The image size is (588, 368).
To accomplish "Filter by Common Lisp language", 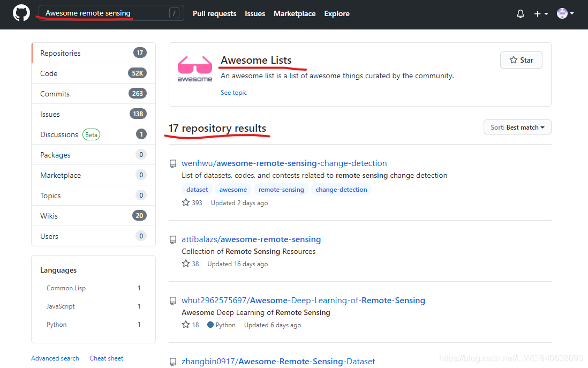I will click(93, 288).
